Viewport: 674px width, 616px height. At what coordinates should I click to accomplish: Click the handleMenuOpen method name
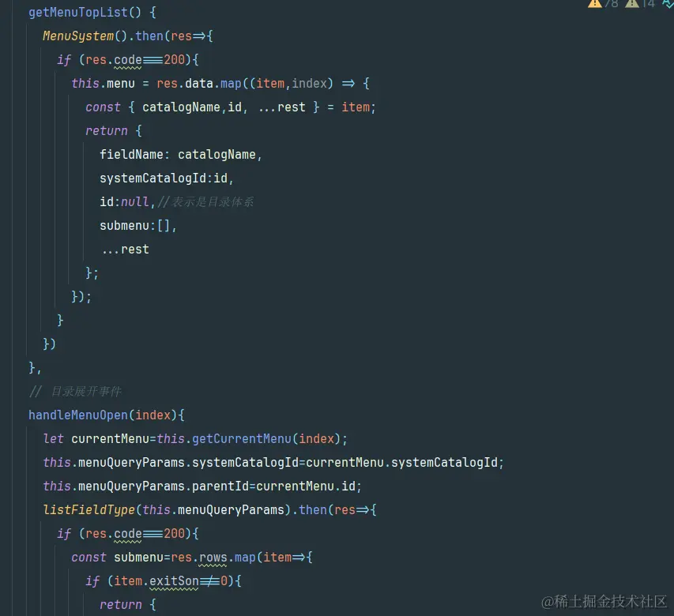pos(78,415)
